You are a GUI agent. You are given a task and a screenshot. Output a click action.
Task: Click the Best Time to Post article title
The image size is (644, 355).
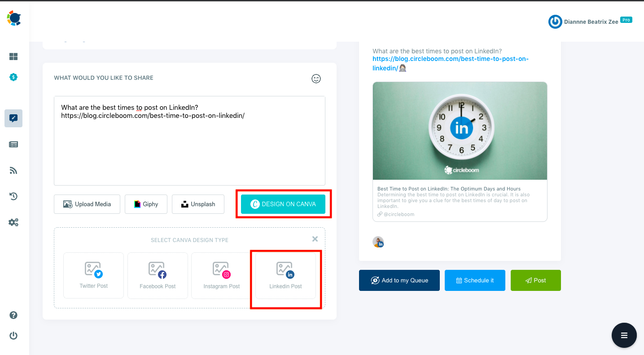[449, 189]
